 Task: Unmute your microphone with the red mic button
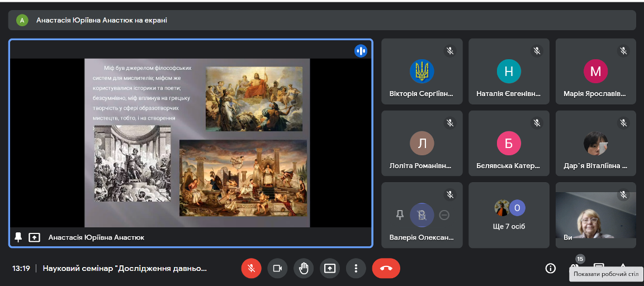[251, 268]
